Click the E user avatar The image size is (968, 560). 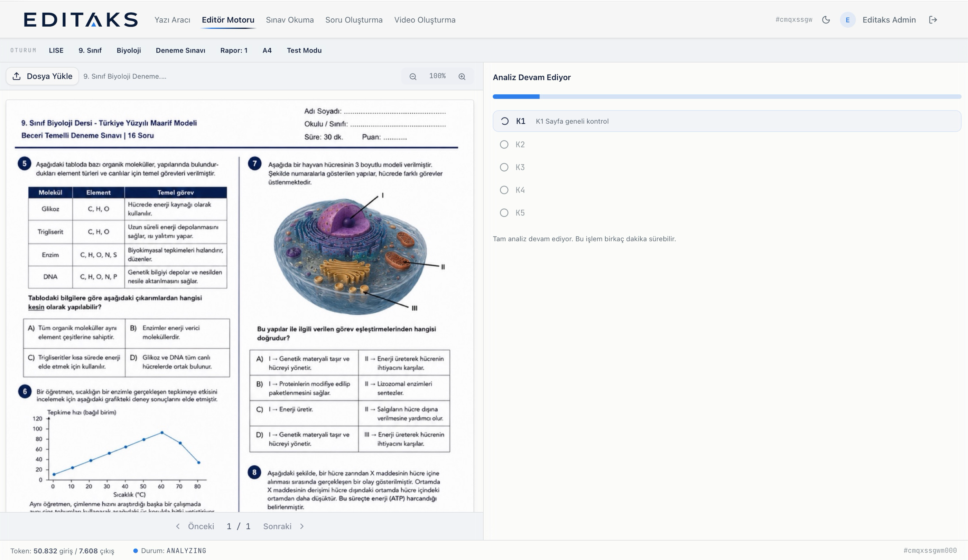pos(847,20)
